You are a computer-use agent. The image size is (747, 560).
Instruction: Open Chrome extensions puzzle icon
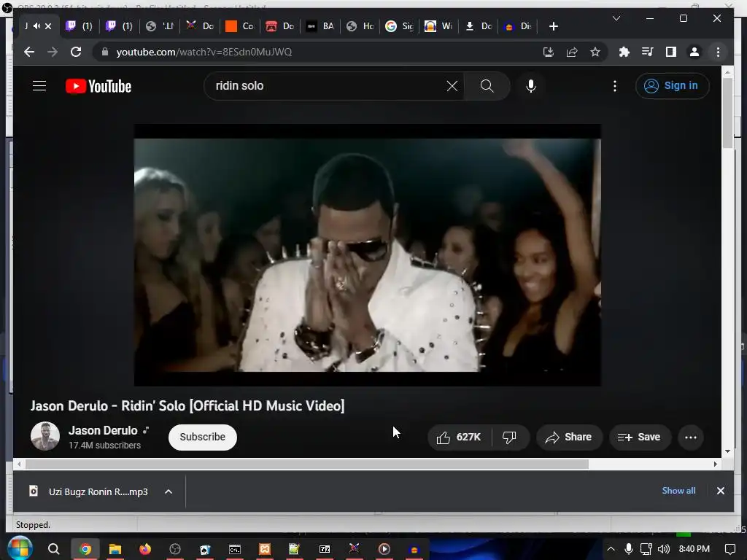click(624, 52)
